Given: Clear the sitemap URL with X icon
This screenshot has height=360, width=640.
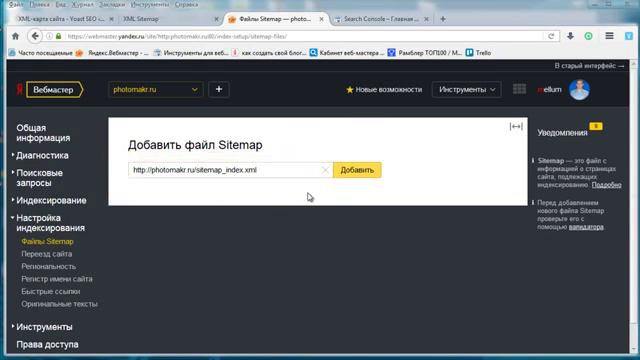Looking at the screenshot, I should (325, 170).
